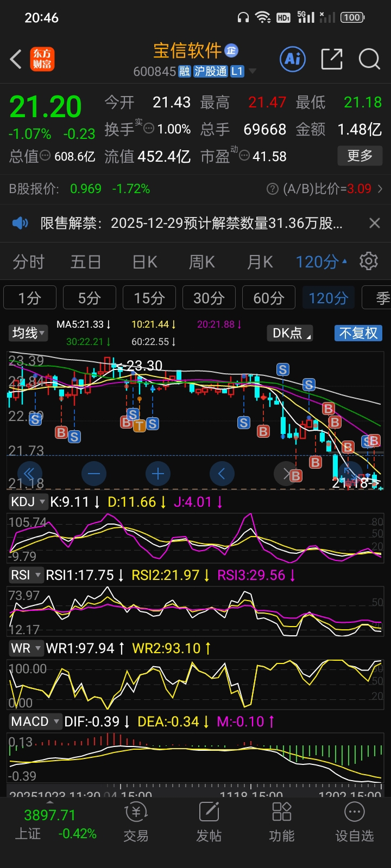Switch to 日K tab
The image size is (391, 868).
(144, 262)
